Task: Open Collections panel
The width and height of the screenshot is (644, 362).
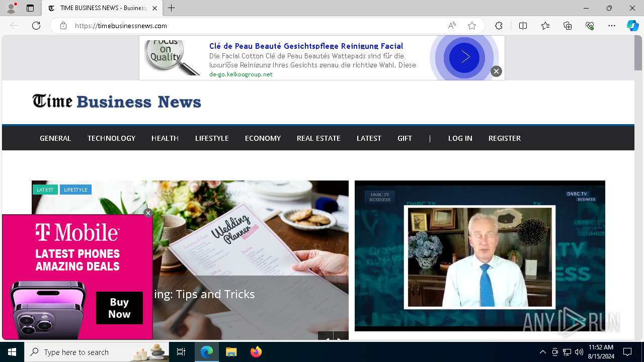Action: point(568,26)
